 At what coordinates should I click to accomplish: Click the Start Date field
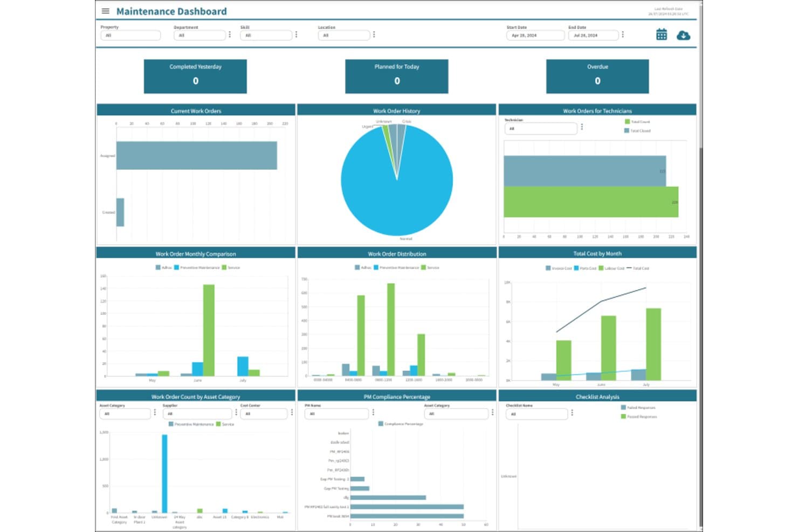click(535, 36)
